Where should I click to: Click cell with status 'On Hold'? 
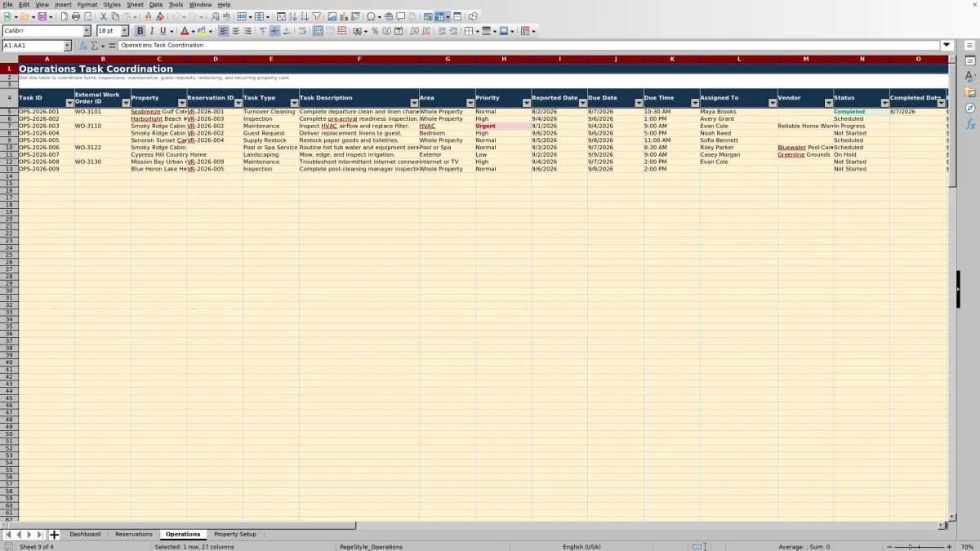[x=862, y=155]
